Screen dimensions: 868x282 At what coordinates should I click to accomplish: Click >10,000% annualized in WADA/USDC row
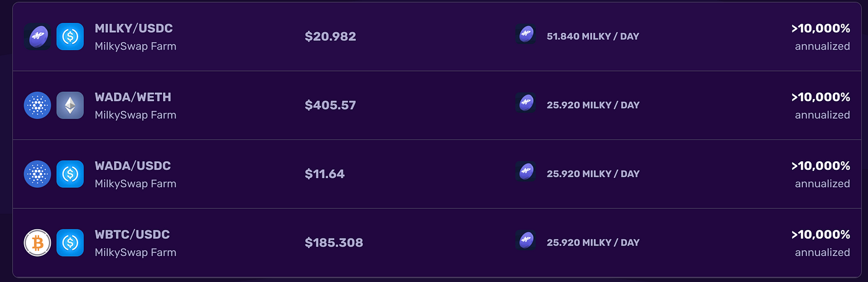click(x=820, y=174)
